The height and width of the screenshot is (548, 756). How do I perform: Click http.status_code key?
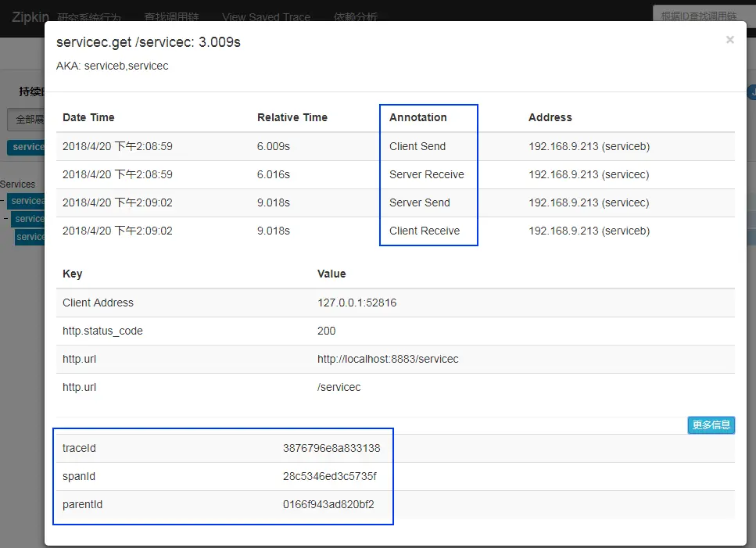[102, 331]
